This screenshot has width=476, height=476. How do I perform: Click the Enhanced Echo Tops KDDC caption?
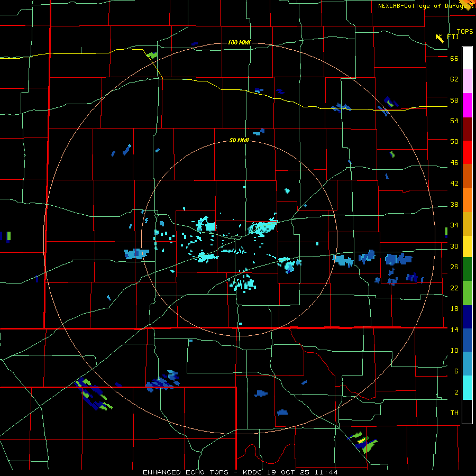[240, 472]
